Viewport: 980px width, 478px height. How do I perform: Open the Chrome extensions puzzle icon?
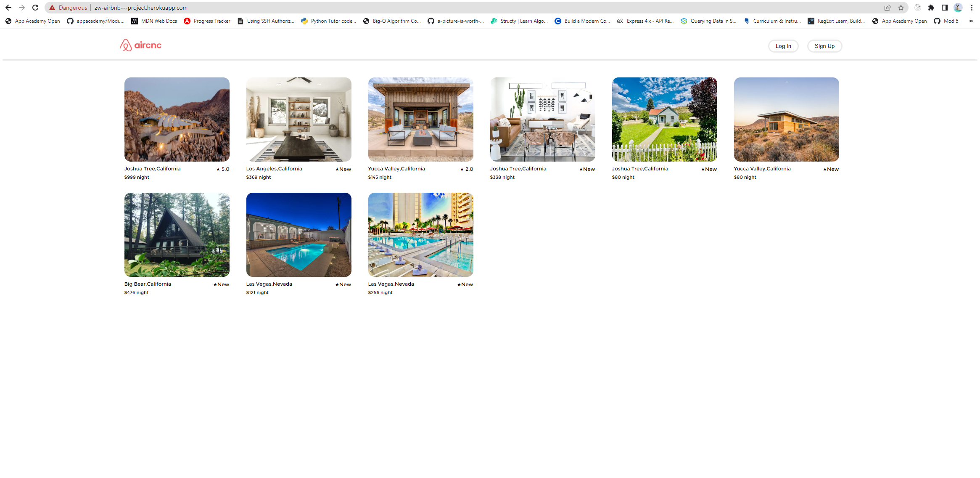coord(931,8)
